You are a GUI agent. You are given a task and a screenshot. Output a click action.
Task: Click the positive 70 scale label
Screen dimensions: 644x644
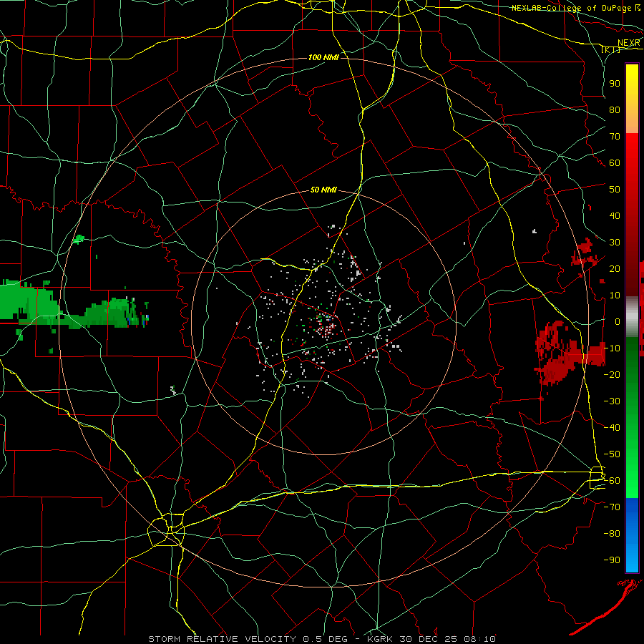(615, 137)
